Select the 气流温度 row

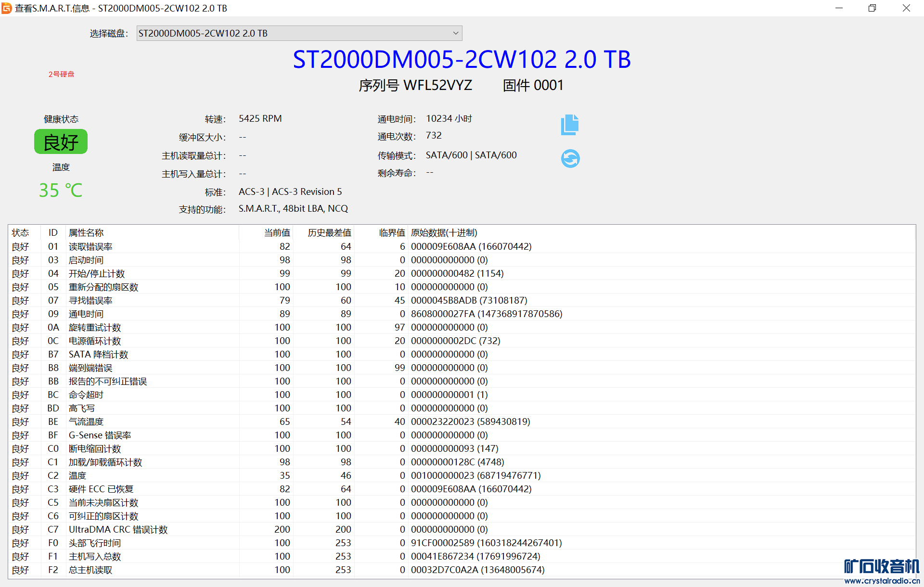86,421
